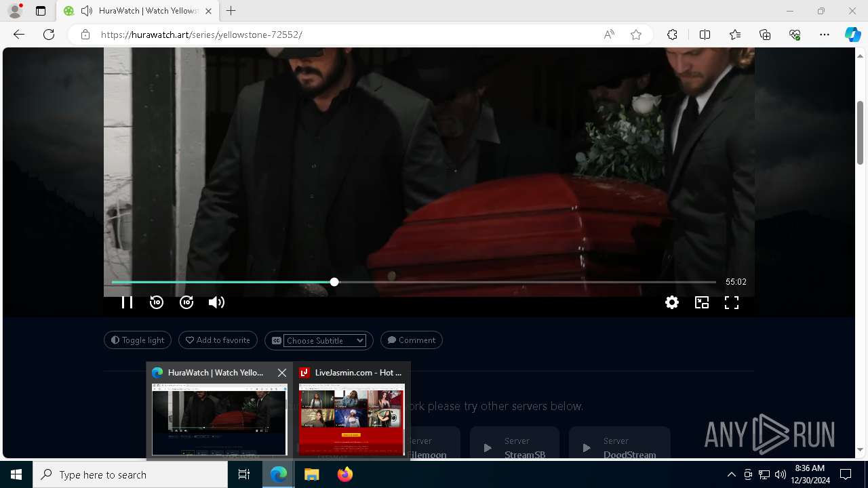Open Task View on taskbar
868x488 pixels.
[x=244, y=474]
